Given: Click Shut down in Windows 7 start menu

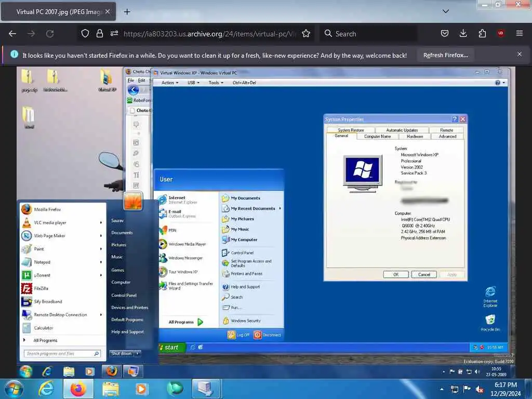Looking at the screenshot, I should tap(122, 353).
